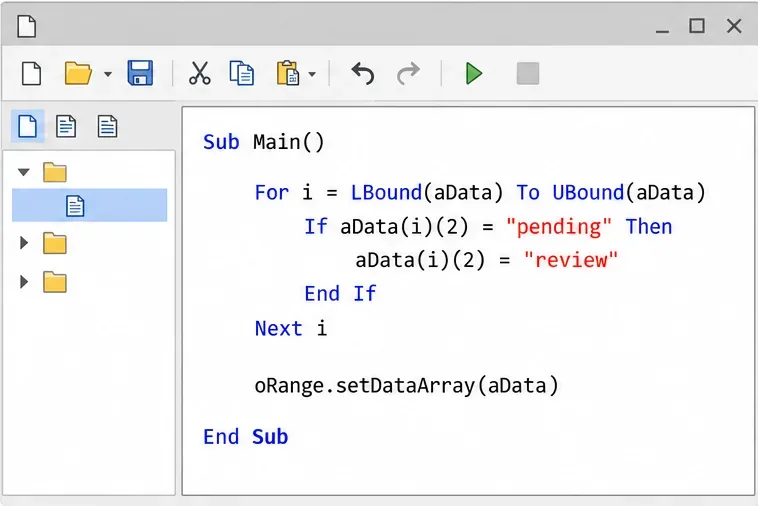Expand the second folder arrow

point(24,243)
